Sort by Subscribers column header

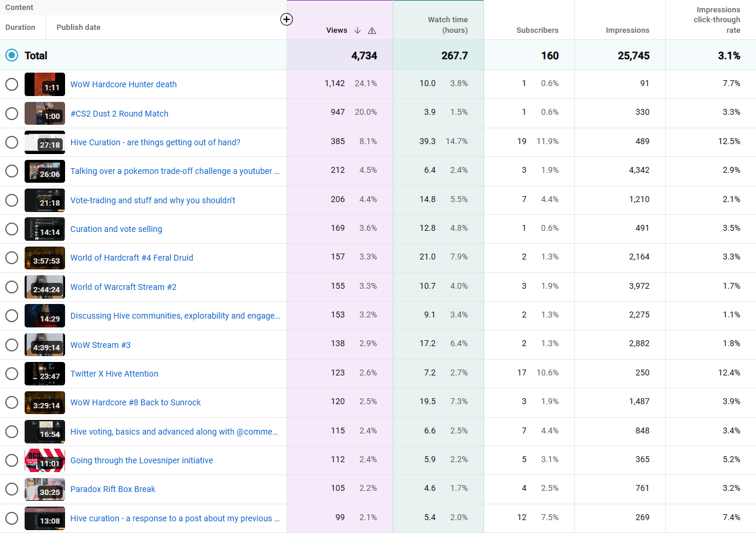(x=537, y=30)
